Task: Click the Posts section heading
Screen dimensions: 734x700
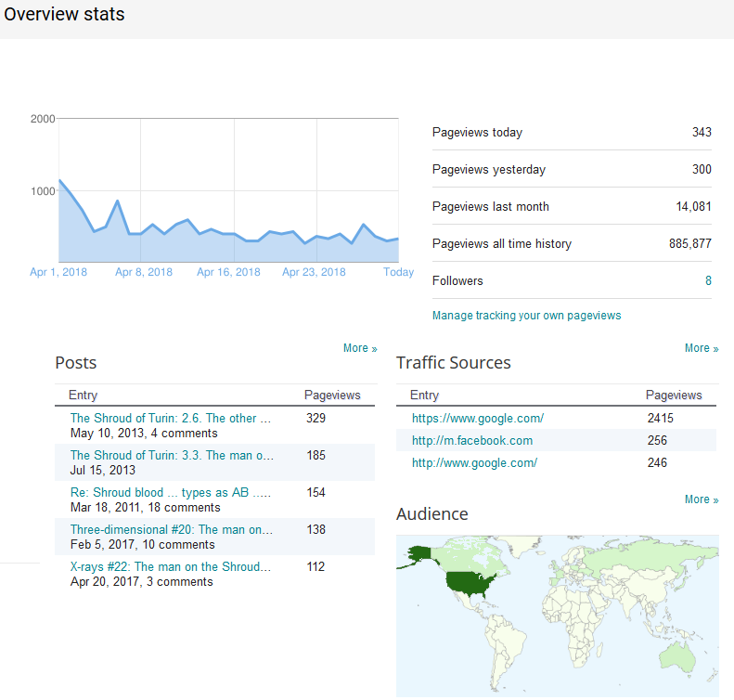Action: coord(76,363)
